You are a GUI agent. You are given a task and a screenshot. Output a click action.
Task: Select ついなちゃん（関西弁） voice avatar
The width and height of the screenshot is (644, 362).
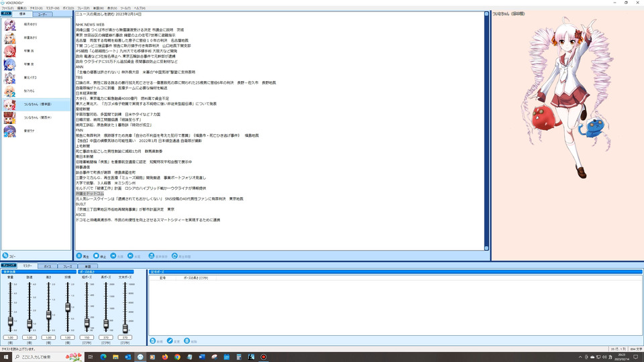pyautogui.click(x=9, y=118)
